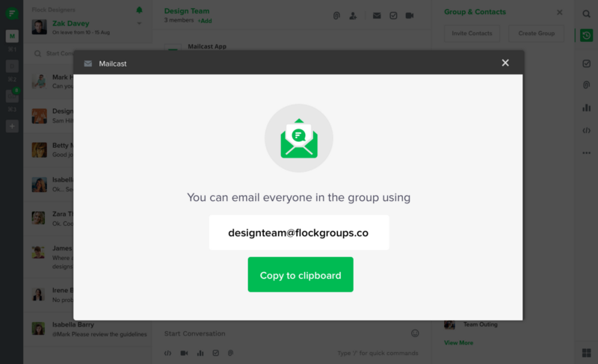Add a new team with plus icon

(12, 126)
